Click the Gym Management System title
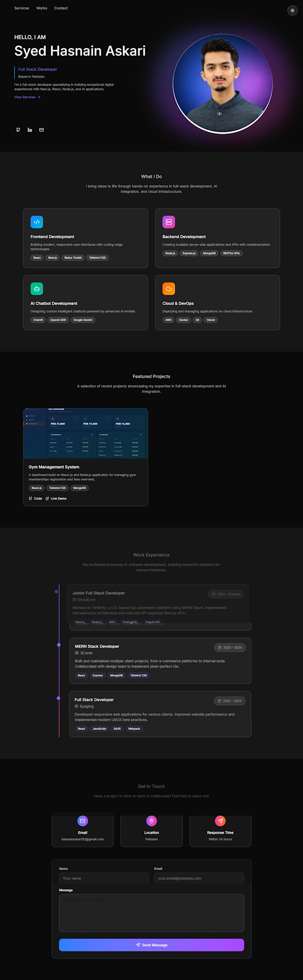 pos(54,467)
